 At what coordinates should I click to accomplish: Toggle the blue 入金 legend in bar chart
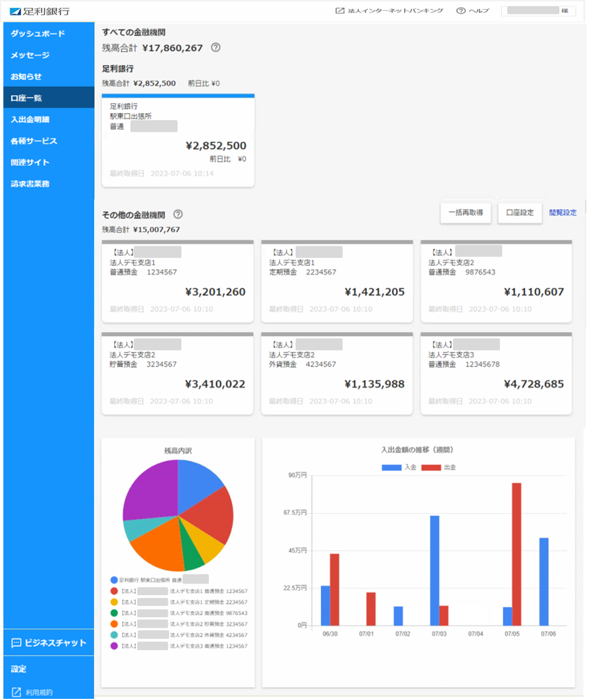(399, 467)
